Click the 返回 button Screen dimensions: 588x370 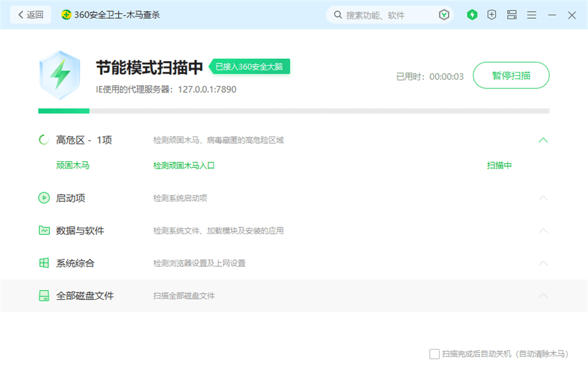pyautogui.click(x=31, y=15)
